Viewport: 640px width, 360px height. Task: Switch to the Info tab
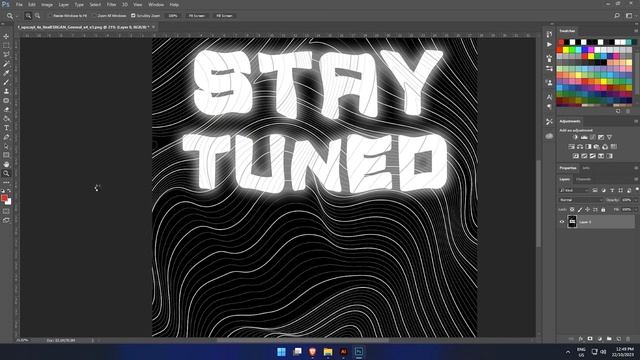pos(586,168)
